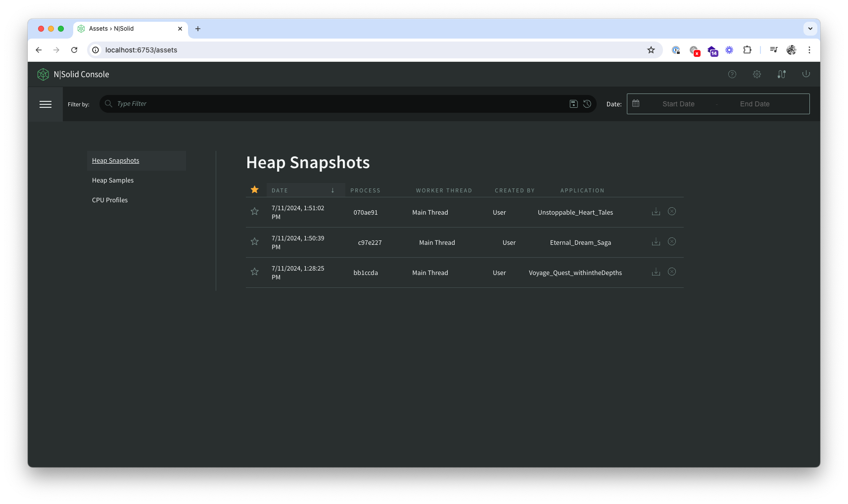Click the End Date field

[x=754, y=104]
